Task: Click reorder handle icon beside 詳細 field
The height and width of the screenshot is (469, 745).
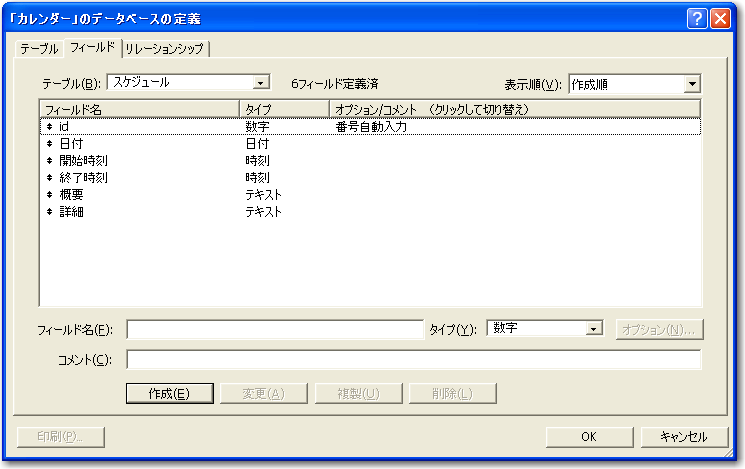Action: click(x=49, y=212)
